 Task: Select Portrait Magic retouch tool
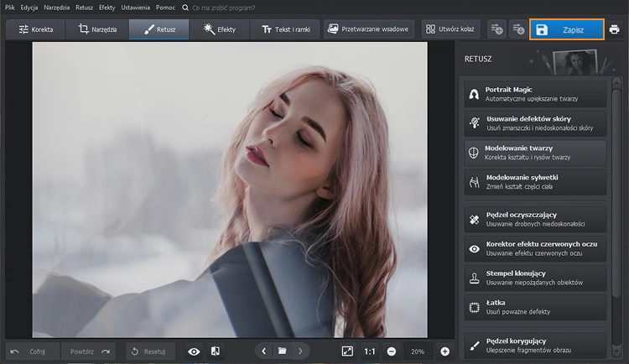[x=534, y=94]
